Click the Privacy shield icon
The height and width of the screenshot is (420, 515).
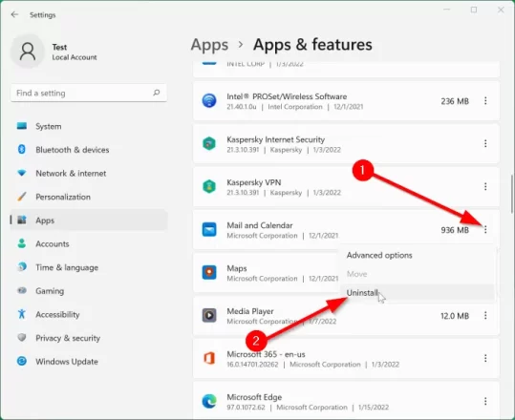coord(22,337)
